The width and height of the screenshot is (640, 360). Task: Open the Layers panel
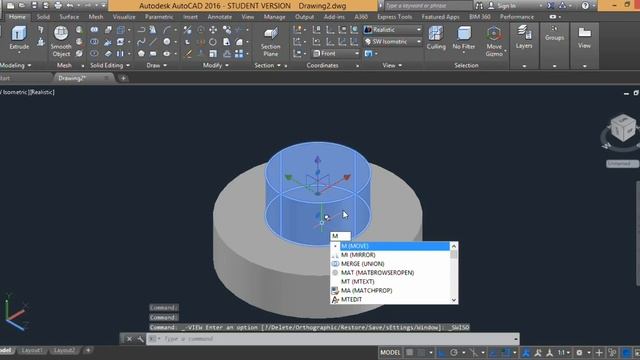524,38
